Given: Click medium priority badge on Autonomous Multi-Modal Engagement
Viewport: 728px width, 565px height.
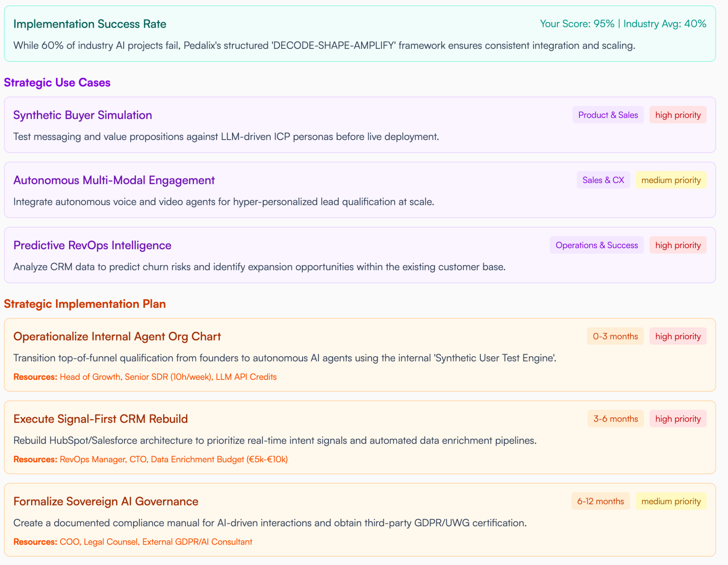Looking at the screenshot, I should tap(671, 180).
